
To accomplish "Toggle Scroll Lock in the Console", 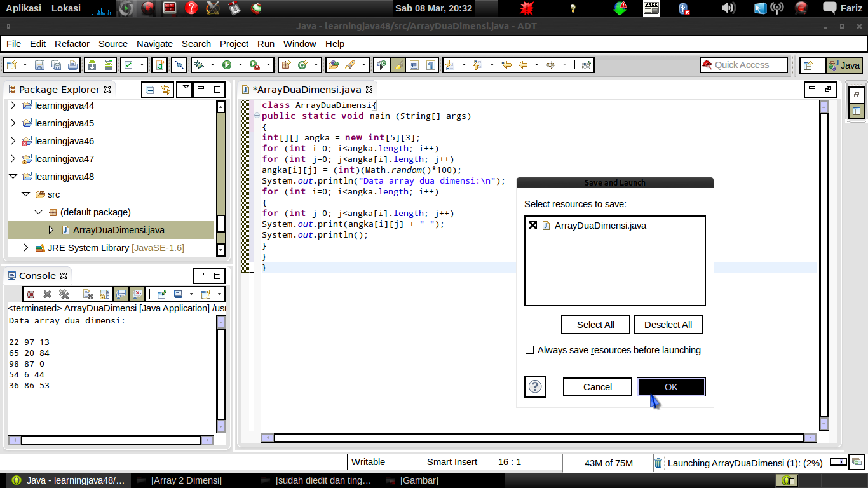I will click(104, 294).
